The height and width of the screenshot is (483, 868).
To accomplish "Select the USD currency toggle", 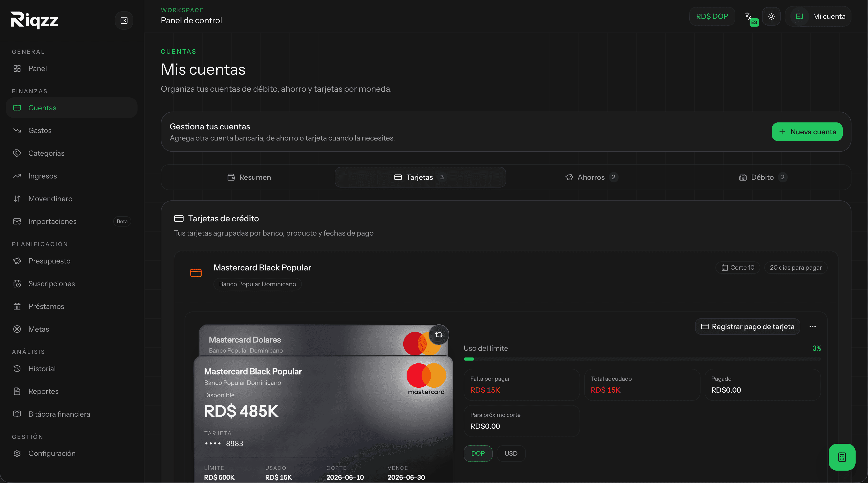I will click(x=511, y=453).
